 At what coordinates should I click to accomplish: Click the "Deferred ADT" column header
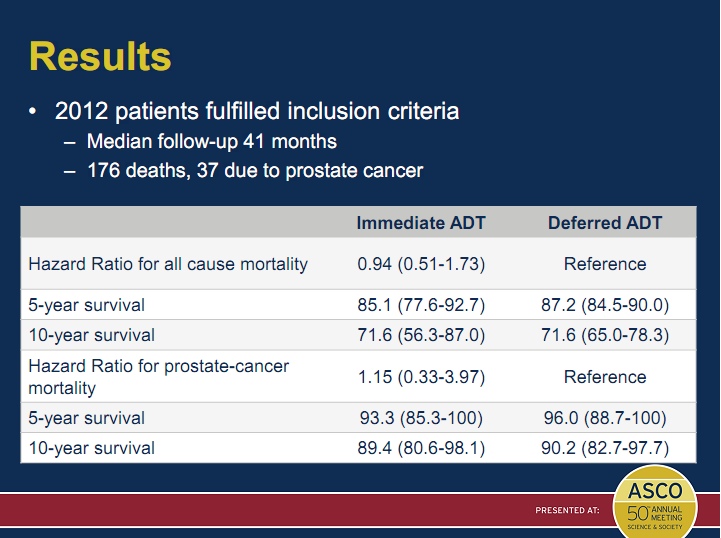(605, 223)
